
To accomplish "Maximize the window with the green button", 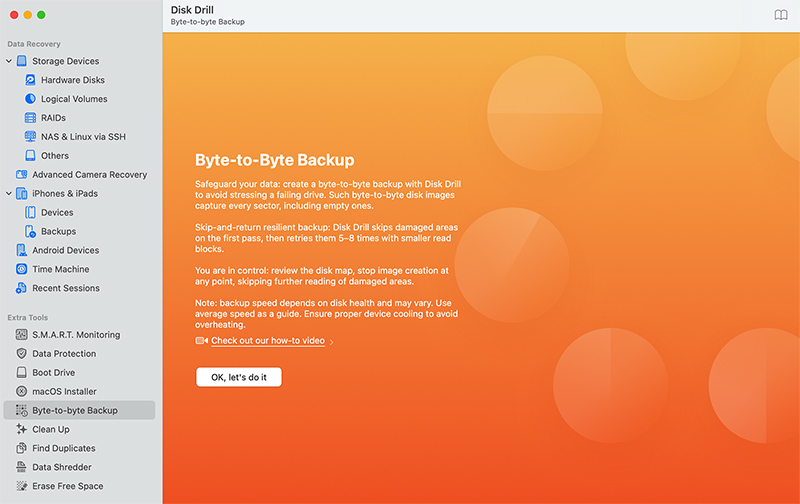I will (41, 15).
